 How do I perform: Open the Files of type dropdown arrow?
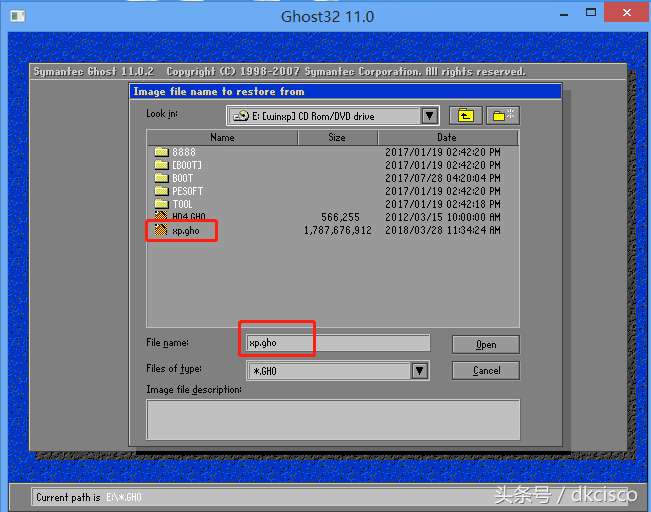pyautogui.click(x=420, y=370)
